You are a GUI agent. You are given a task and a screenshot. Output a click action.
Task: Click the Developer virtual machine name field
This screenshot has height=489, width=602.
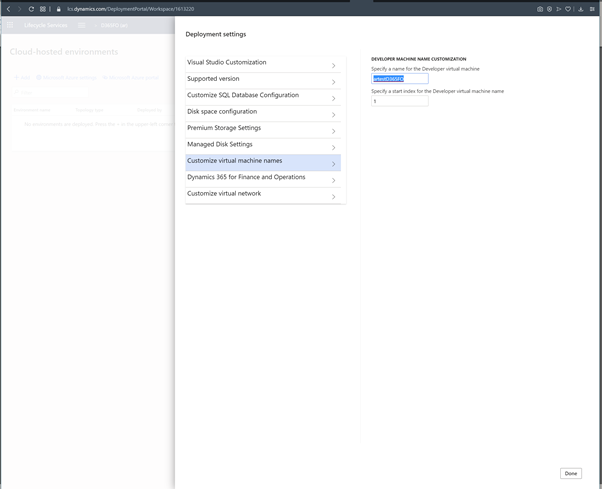pyautogui.click(x=399, y=78)
